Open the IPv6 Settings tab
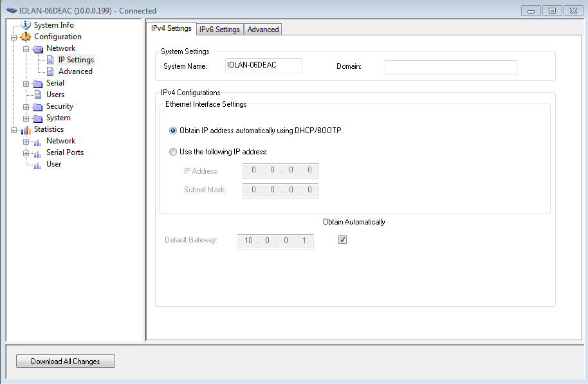This screenshot has height=384, width=588. point(219,30)
